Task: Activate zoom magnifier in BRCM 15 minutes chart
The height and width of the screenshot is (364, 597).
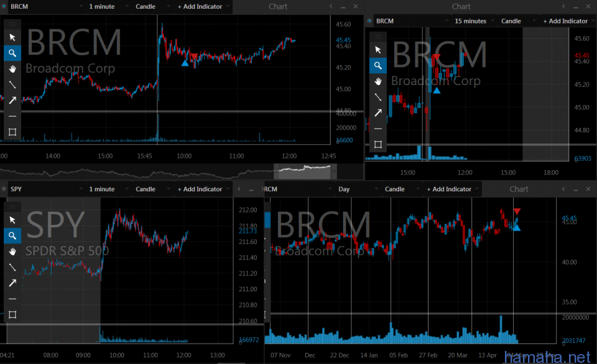Action: coord(377,66)
